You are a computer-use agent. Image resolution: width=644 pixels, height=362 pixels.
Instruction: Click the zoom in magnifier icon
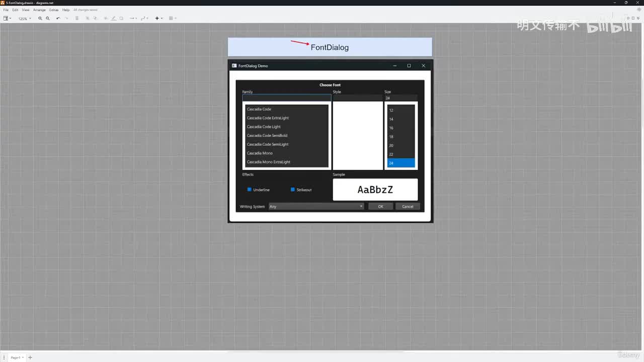[40, 18]
